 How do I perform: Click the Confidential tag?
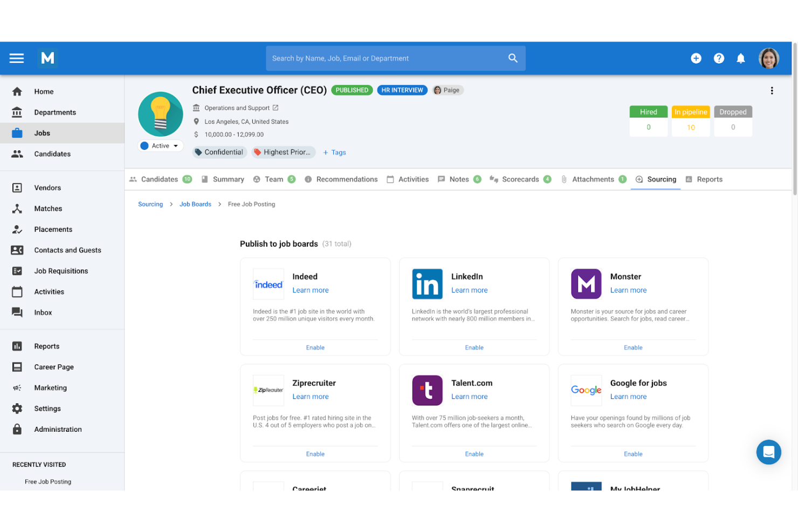pyautogui.click(x=219, y=152)
